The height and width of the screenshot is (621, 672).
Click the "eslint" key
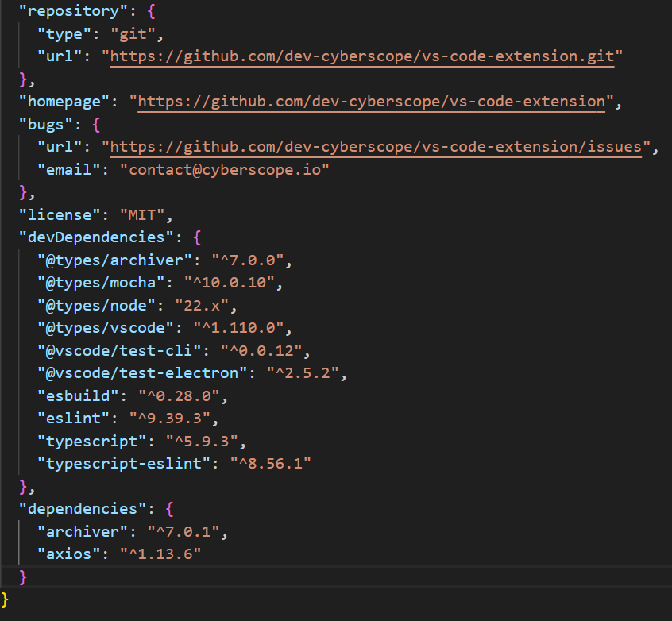[73, 418]
